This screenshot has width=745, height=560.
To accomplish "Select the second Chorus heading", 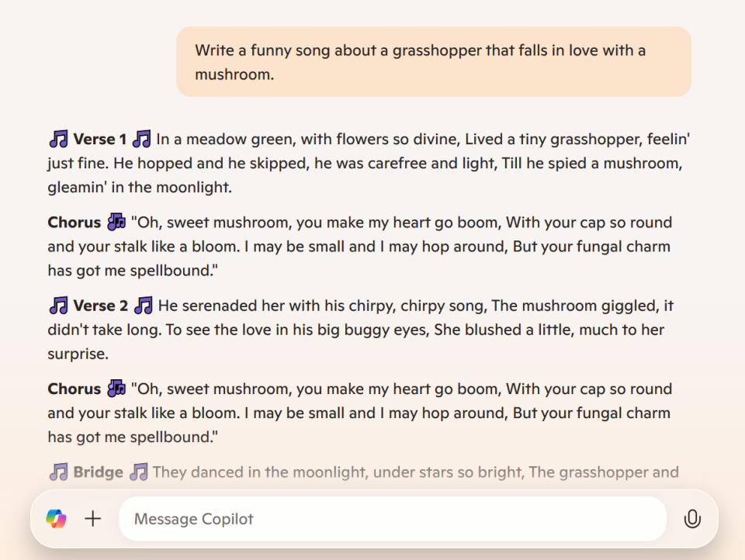I will [74, 389].
